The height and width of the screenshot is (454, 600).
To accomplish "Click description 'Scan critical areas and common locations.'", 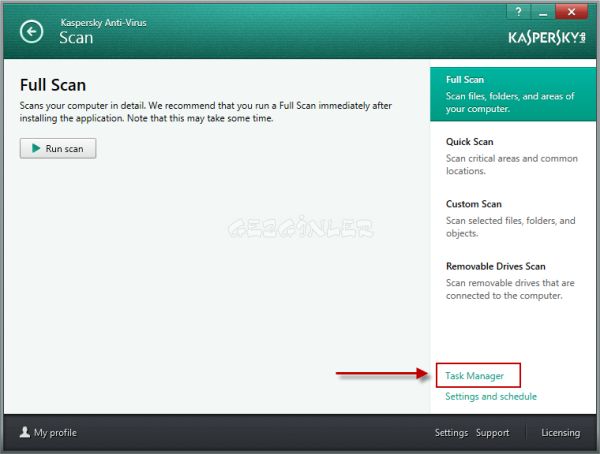I will tap(512, 165).
